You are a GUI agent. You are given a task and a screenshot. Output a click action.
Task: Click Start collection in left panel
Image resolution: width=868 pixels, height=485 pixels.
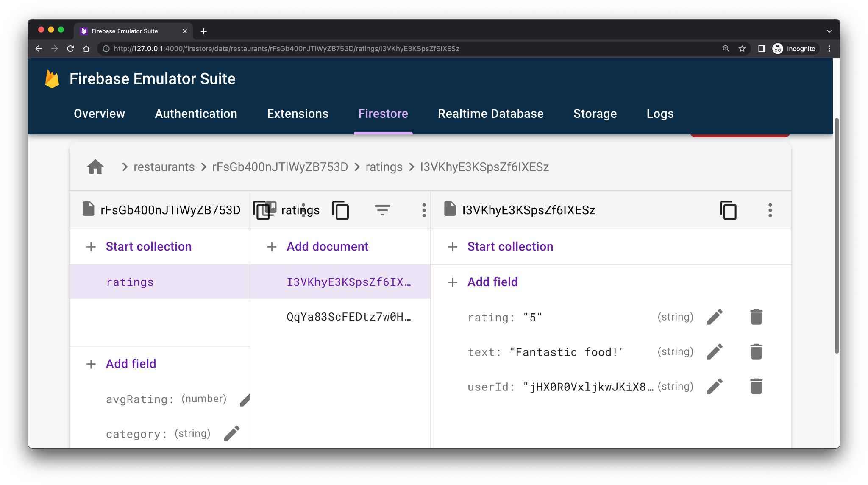pyautogui.click(x=148, y=246)
